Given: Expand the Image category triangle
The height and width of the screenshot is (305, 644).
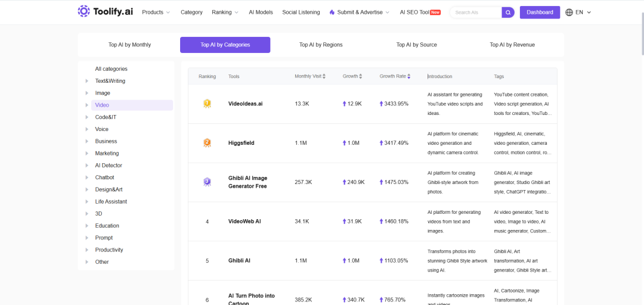Looking at the screenshot, I should pyautogui.click(x=86, y=93).
